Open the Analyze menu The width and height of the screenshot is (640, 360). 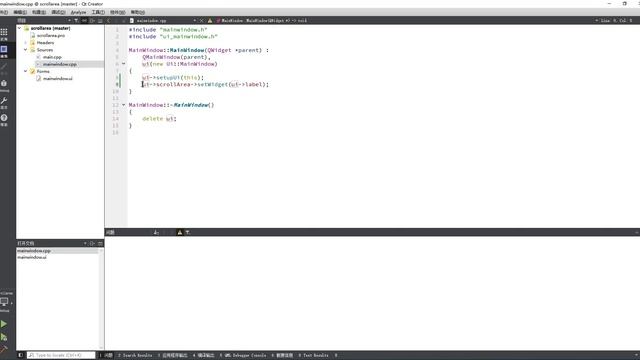pyautogui.click(x=78, y=12)
